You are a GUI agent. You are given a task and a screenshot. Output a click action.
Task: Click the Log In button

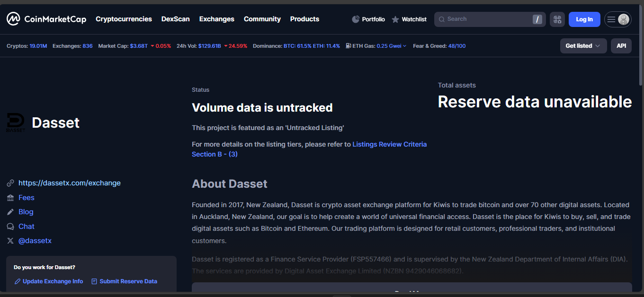tap(584, 19)
